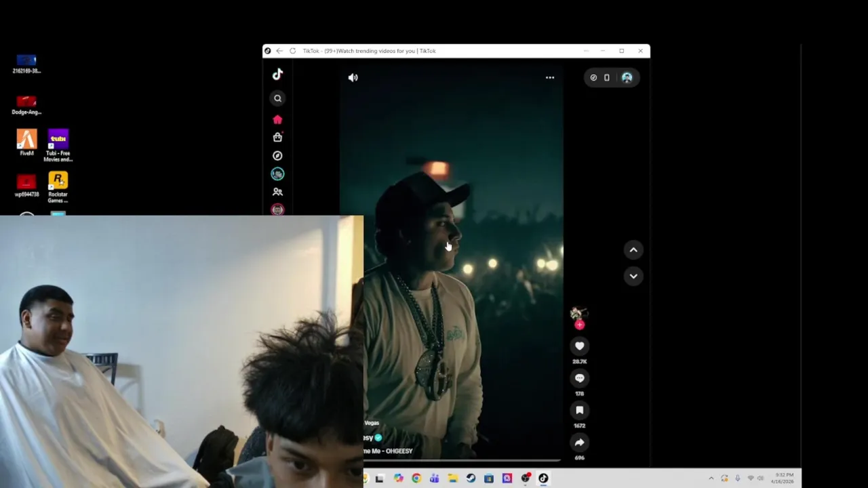Open Steam in the taskbar
868x488 pixels.
471,479
